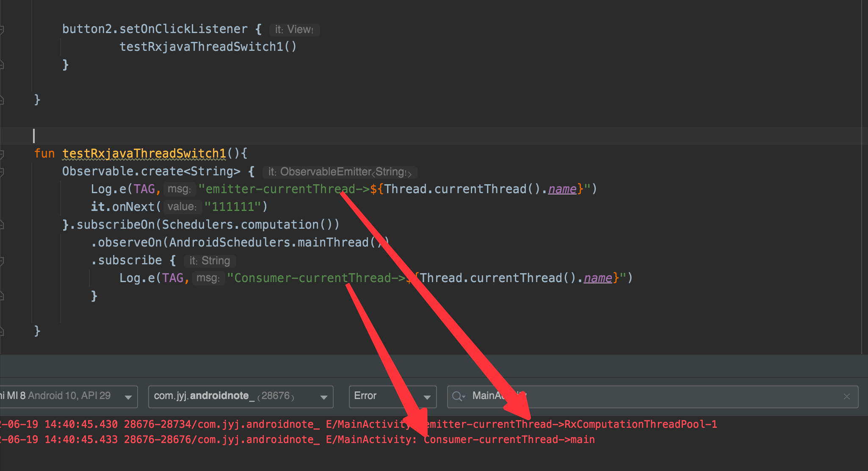Follow the underlined name link in emitter line
The height and width of the screenshot is (471, 868).
pyautogui.click(x=562, y=189)
